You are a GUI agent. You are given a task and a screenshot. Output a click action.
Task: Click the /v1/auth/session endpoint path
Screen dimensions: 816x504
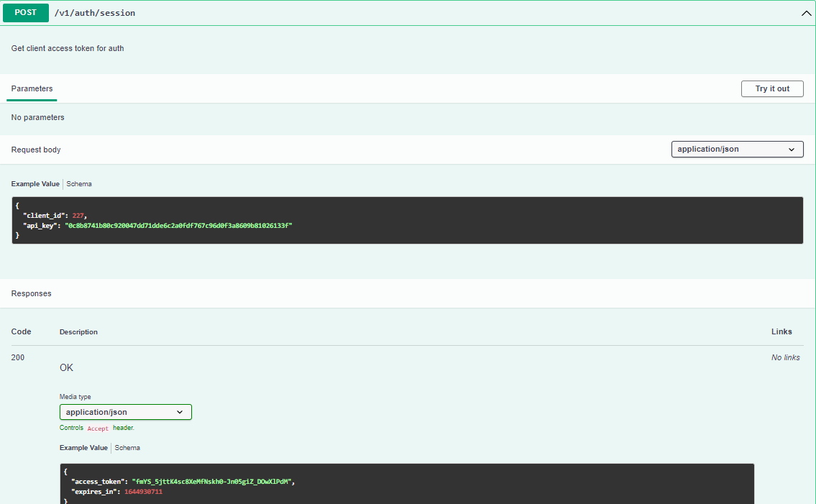(95, 13)
